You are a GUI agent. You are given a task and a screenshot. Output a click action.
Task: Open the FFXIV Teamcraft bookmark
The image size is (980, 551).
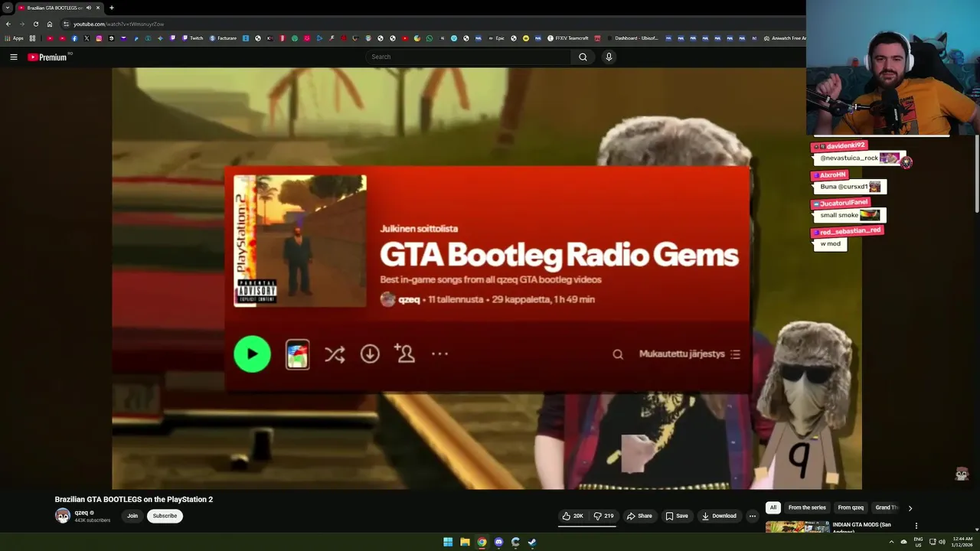tap(567, 38)
